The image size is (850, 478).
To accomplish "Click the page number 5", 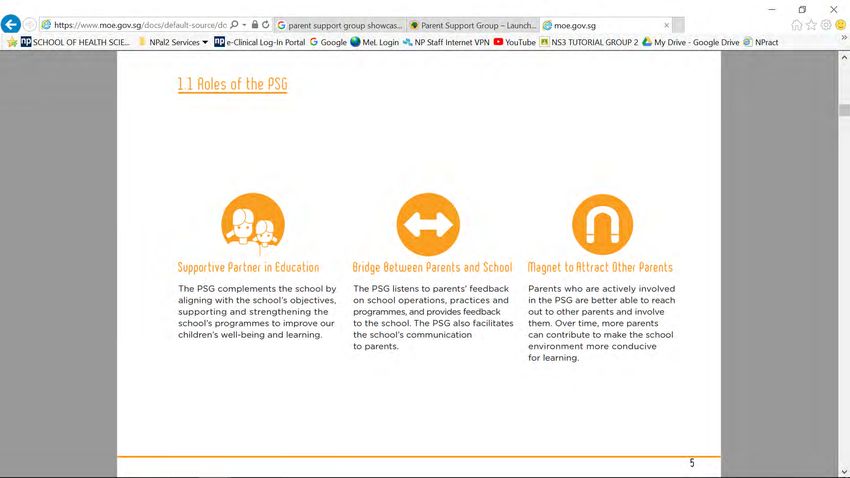I will 692,463.
